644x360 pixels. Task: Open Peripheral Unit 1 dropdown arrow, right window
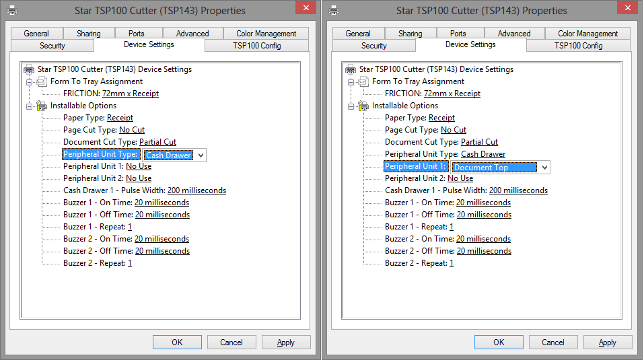point(544,167)
